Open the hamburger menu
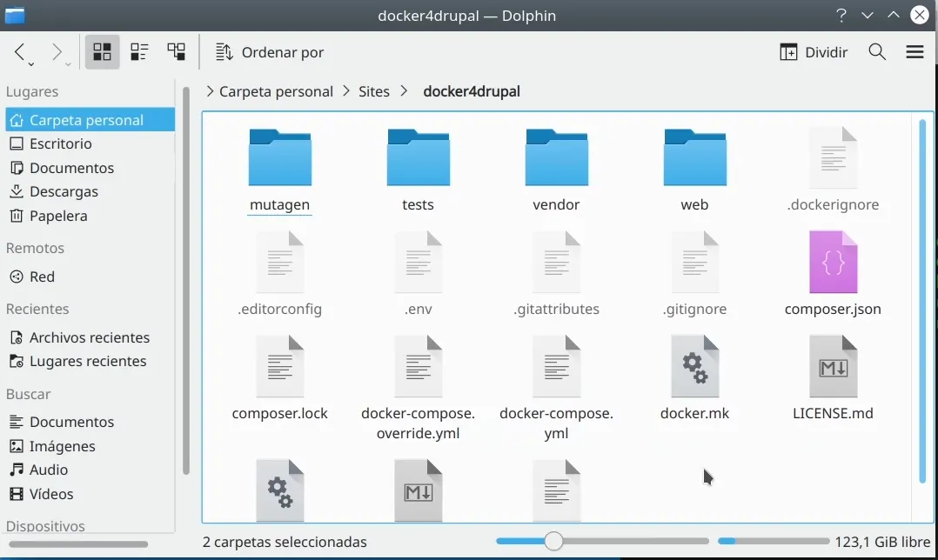This screenshot has height=560, width=938. point(915,52)
